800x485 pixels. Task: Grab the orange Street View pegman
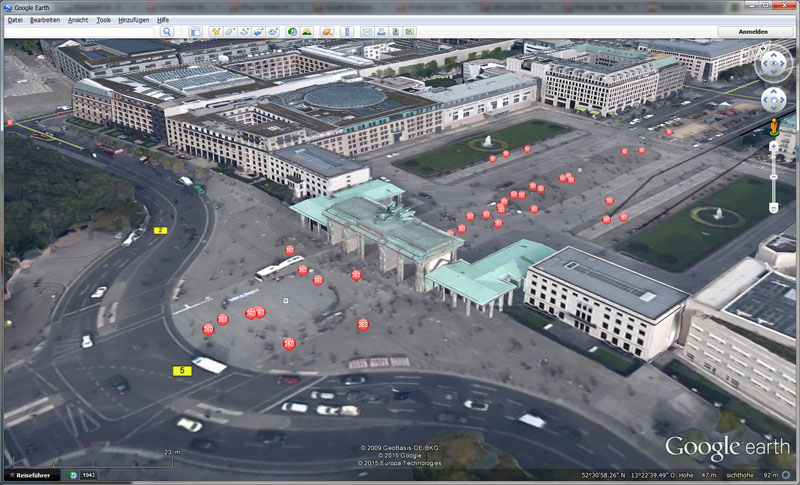click(x=774, y=127)
